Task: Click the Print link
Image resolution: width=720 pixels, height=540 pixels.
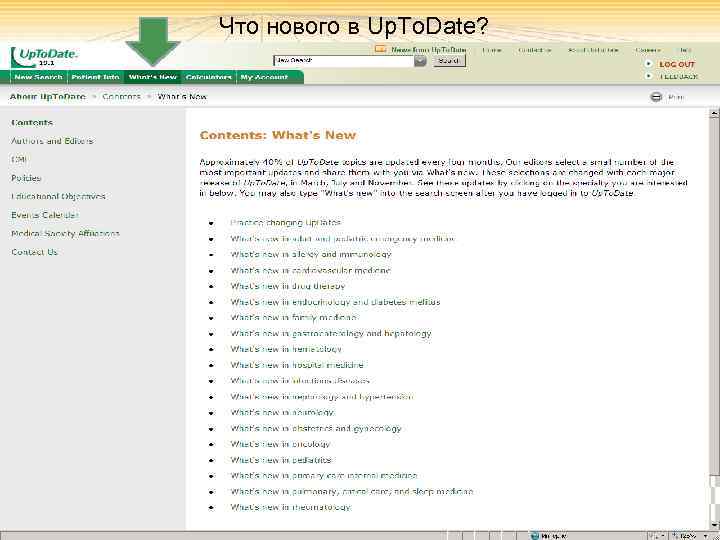Action: point(676,97)
